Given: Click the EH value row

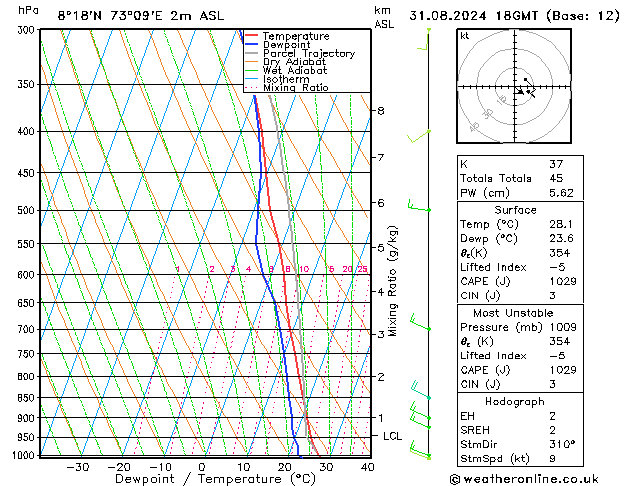Looking at the screenshot, I should tap(520, 416).
